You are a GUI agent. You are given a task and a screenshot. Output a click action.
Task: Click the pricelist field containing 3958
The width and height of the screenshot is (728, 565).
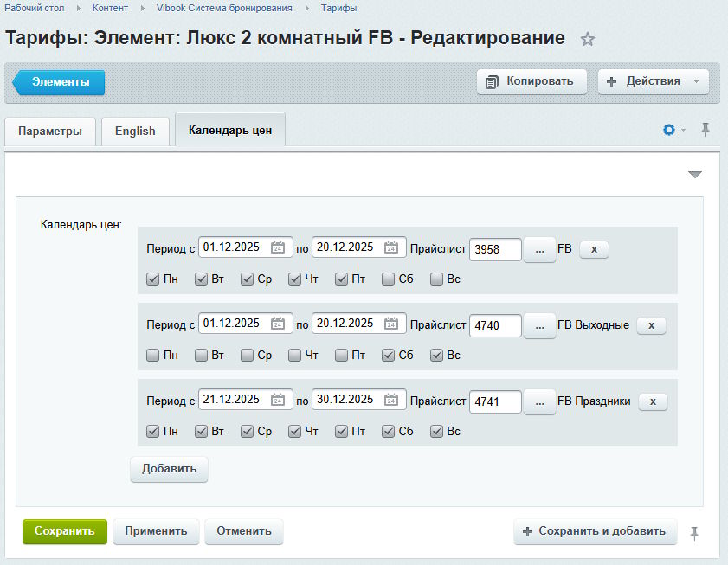pyautogui.click(x=495, y=249)
